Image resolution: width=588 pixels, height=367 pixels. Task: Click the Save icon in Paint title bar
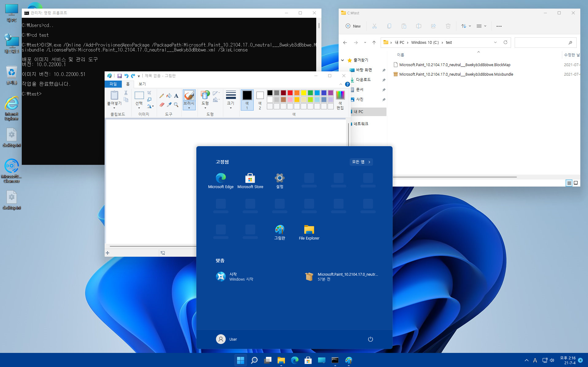click(120, 76)
